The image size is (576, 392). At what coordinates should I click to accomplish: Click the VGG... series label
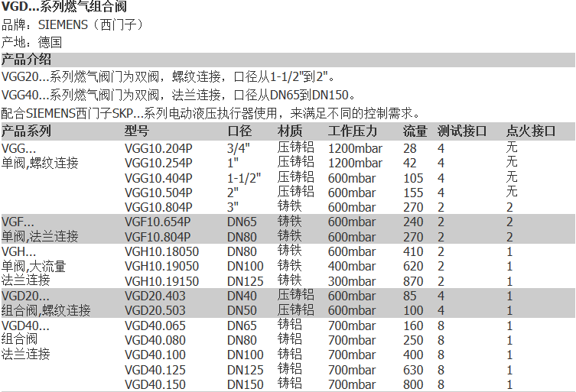point(18,148)
